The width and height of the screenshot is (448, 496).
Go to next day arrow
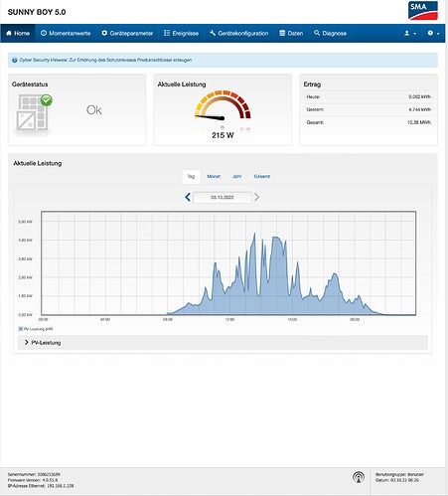[x=256, y=197]
